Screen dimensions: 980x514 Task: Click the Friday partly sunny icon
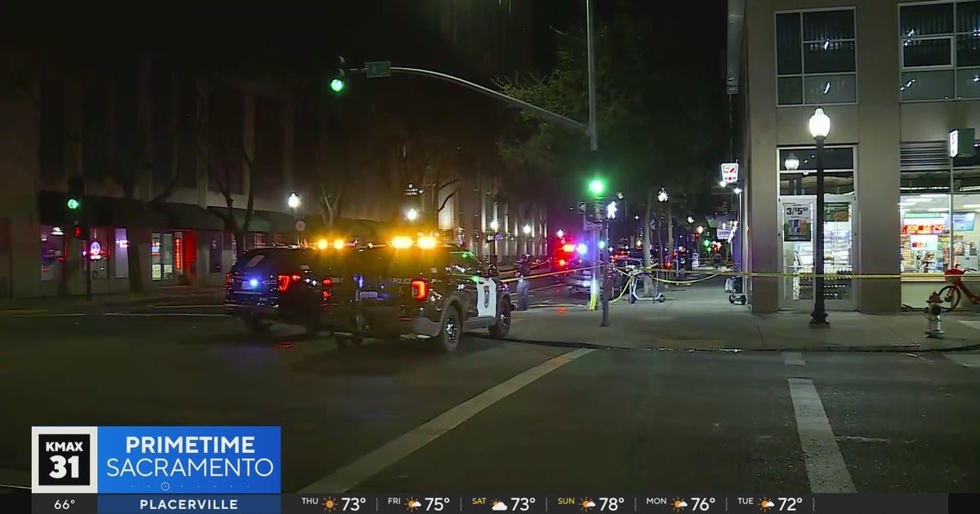click(414, 504)
